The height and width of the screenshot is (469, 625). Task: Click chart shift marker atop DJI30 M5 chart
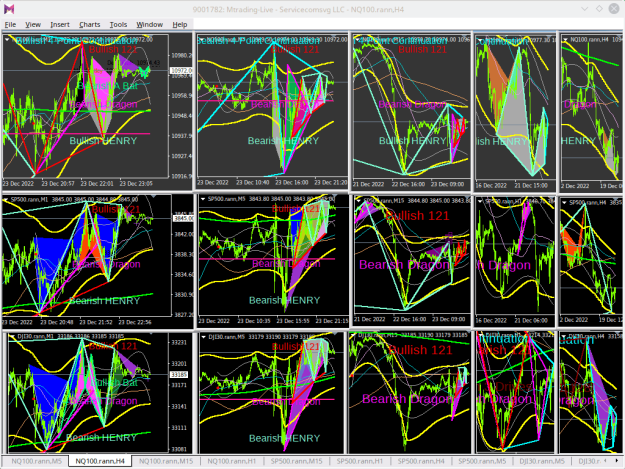coord(335,334)
